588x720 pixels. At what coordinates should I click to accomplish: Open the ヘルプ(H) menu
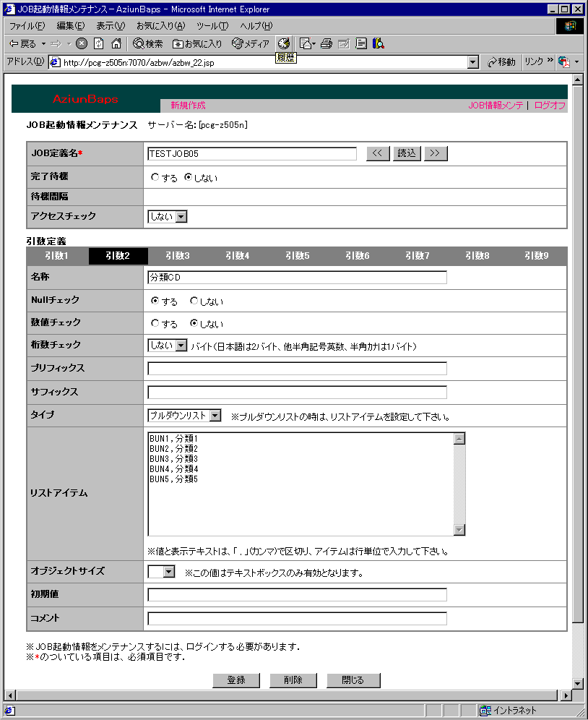[x=256, y=26]
